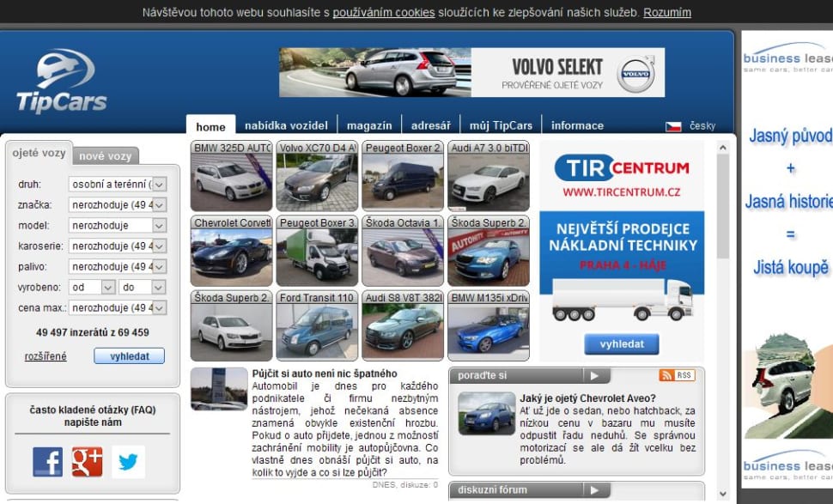833x504 pixels.
Task: Open Peugeot Boxer 2 listing thumbnail
Action: click(x=403, y=176)
